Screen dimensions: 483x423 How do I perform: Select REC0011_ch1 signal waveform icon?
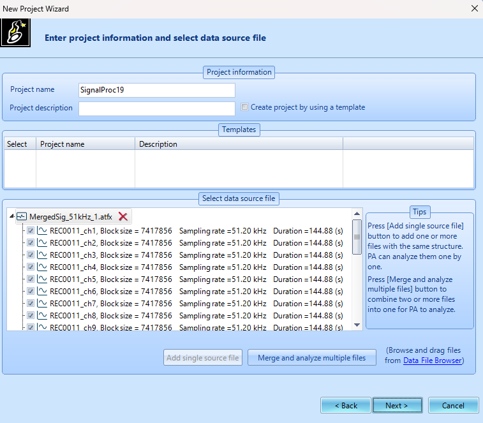pos(42,231)
